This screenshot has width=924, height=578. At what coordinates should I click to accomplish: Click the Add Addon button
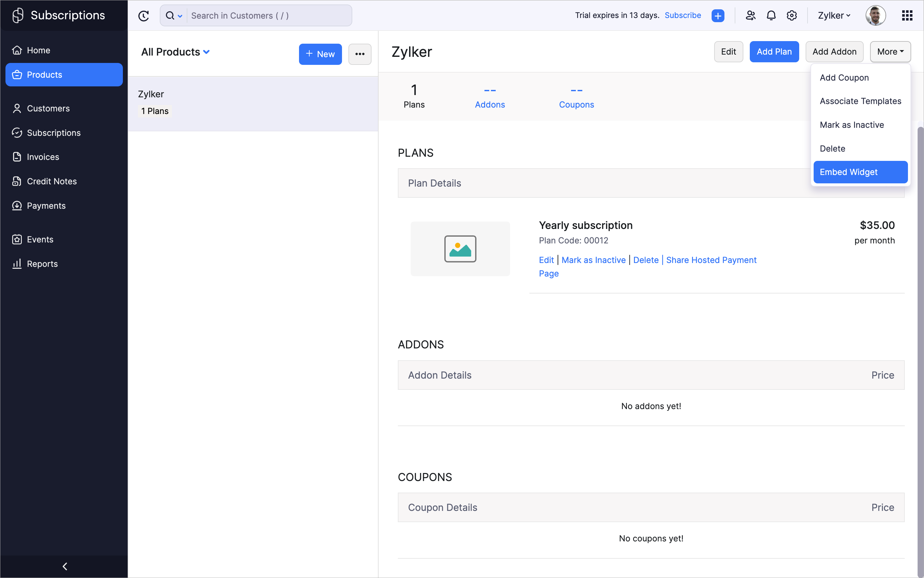[834, 52]
